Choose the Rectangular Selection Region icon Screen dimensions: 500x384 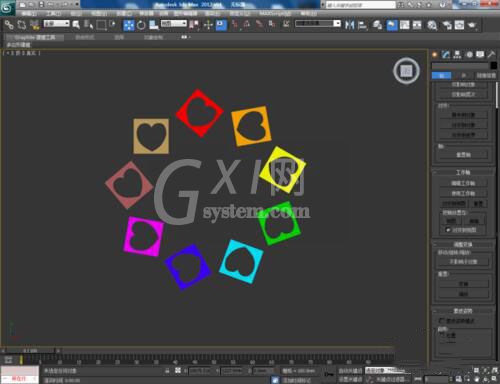coord(101,25)
